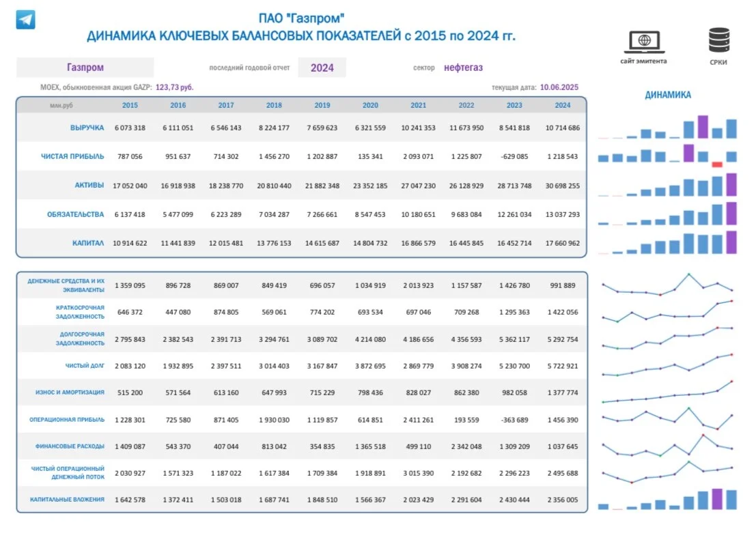The height and width of the screenshot is (544, 756).
Task: Click the red negative bar in ЧИСТАЯ ПРИБЫЛЬ chart
Action: [x=717, y=164]
